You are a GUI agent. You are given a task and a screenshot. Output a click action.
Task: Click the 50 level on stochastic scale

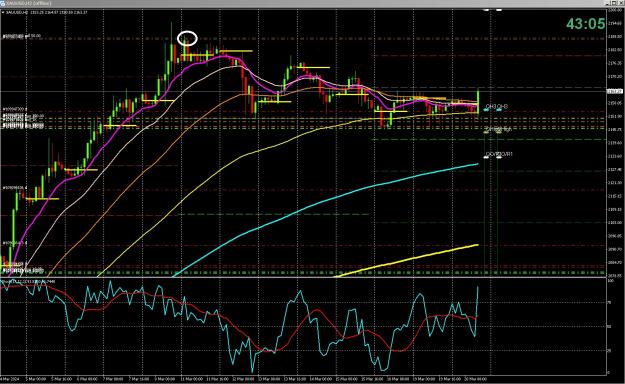[609, 327]
